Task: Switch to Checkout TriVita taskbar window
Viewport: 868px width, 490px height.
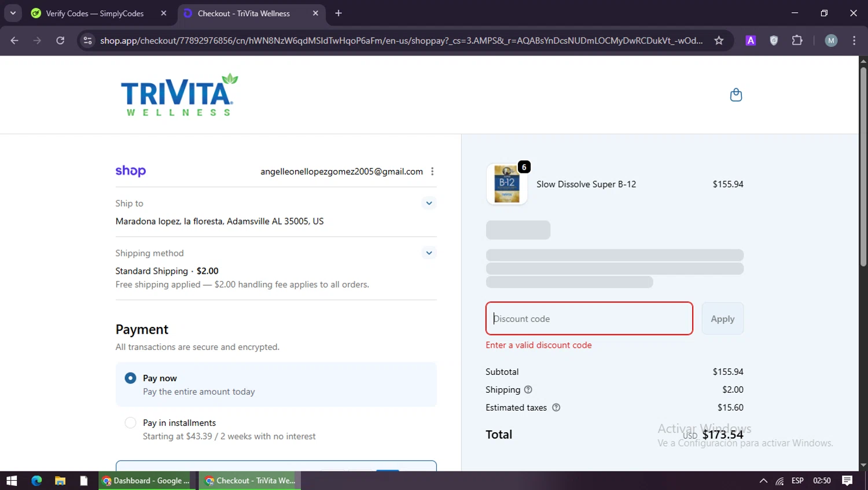Action: tap(250, 481)
